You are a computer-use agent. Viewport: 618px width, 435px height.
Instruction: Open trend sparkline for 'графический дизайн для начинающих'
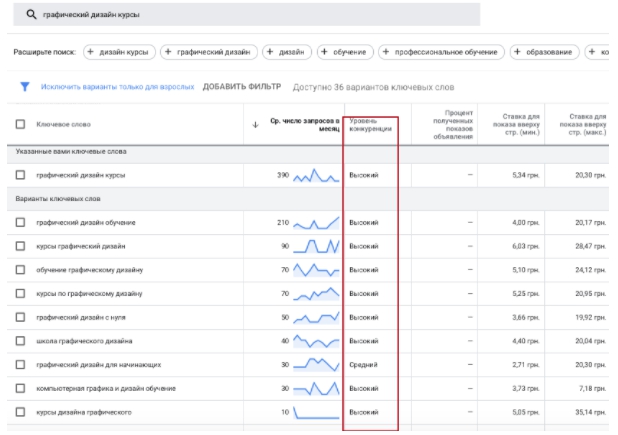316,364
